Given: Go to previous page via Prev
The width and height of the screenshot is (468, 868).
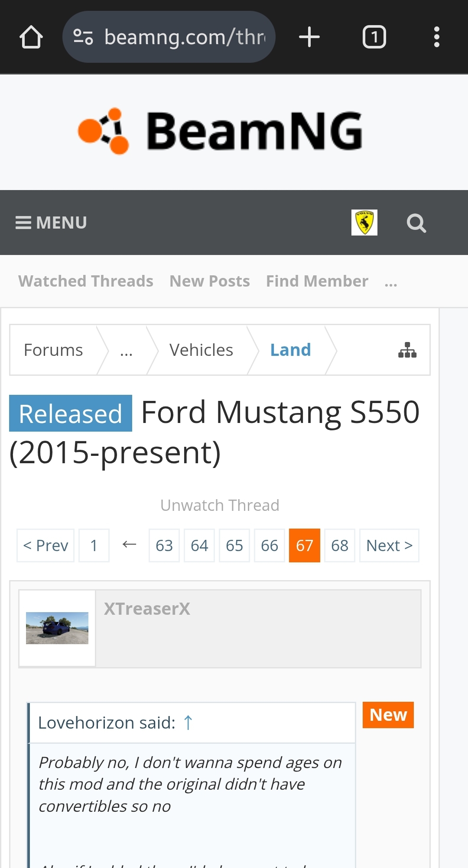Looking at the screenshot, I should 45,545.
